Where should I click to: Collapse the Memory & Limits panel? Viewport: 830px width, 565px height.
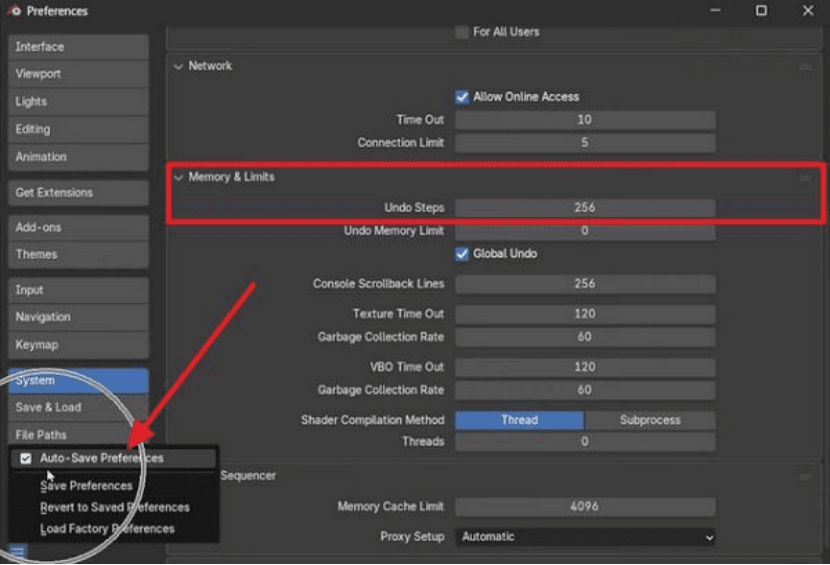click(x=178, y=177)
